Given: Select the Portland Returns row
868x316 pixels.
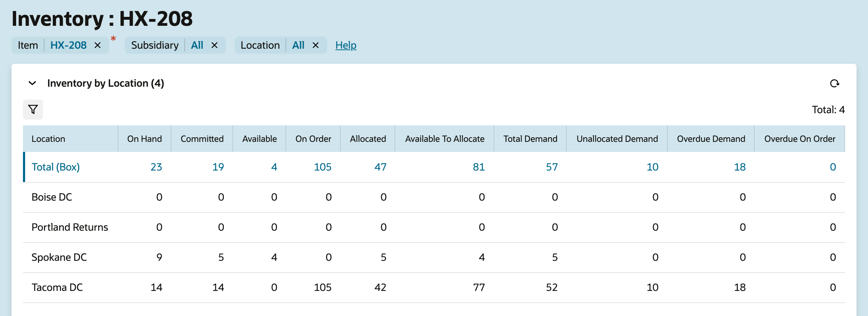Looking at the screenshot, I should tap(434, 228).
